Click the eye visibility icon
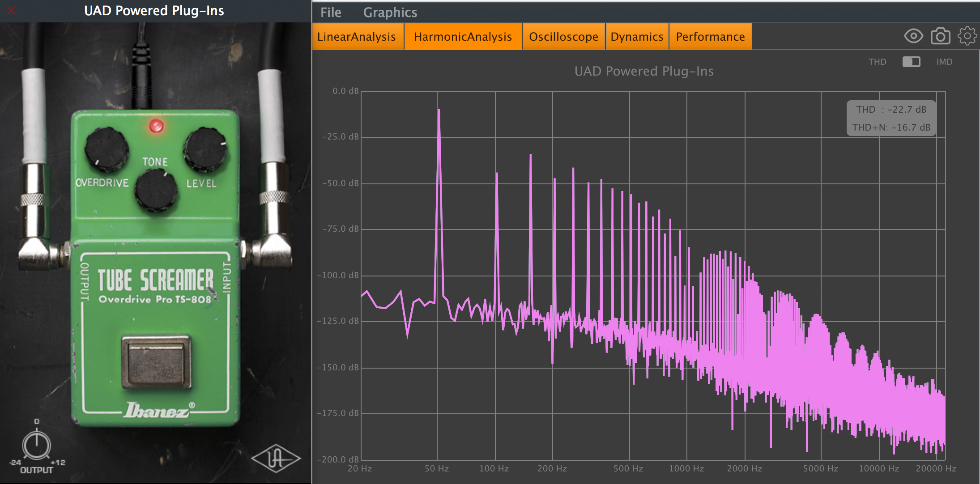This screenshot has width=980, height=484. 913,36
